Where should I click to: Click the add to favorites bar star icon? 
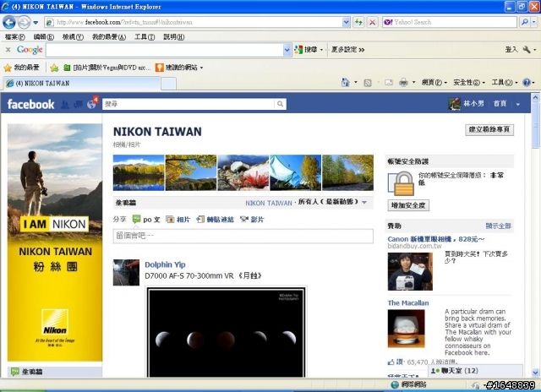[54, 68]
